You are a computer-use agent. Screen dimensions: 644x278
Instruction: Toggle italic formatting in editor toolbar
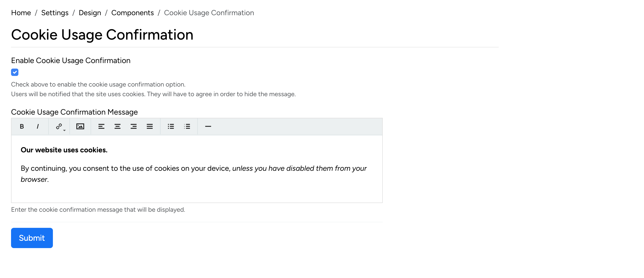tap(38, 126)
